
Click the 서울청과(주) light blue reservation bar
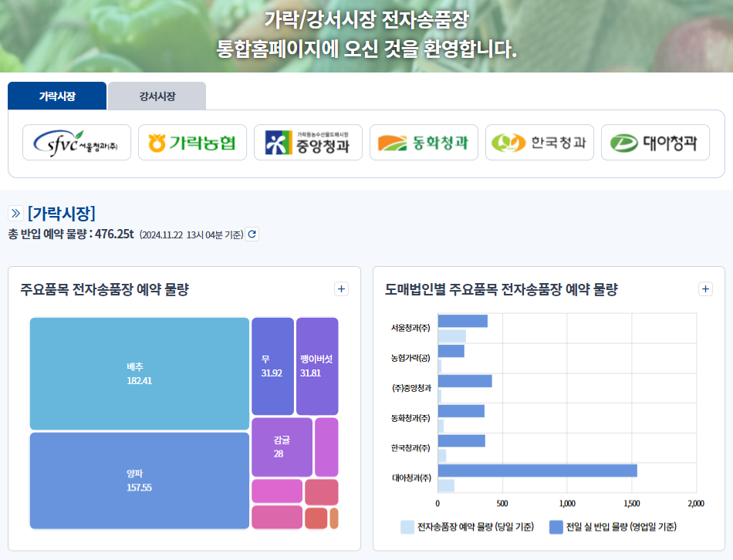coord(452,336)
